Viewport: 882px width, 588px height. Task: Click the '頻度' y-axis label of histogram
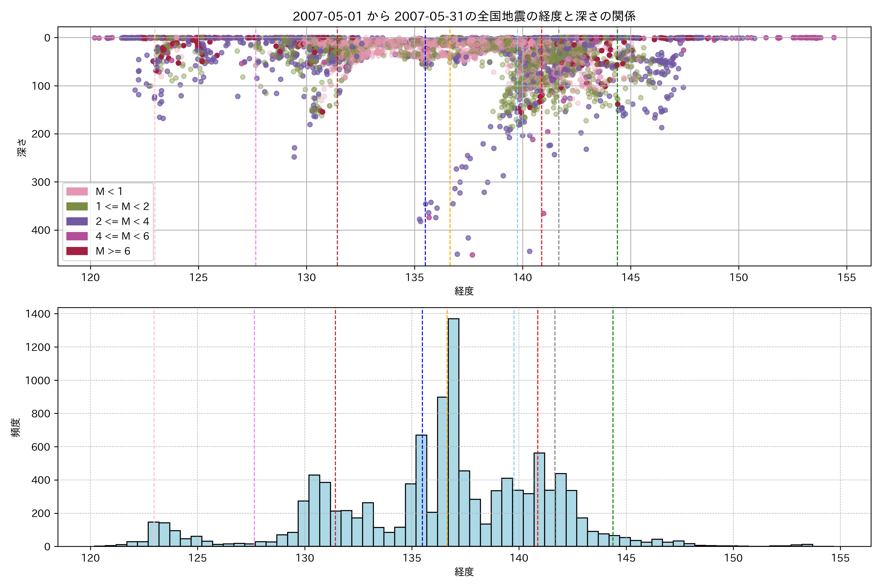[16, 428]
